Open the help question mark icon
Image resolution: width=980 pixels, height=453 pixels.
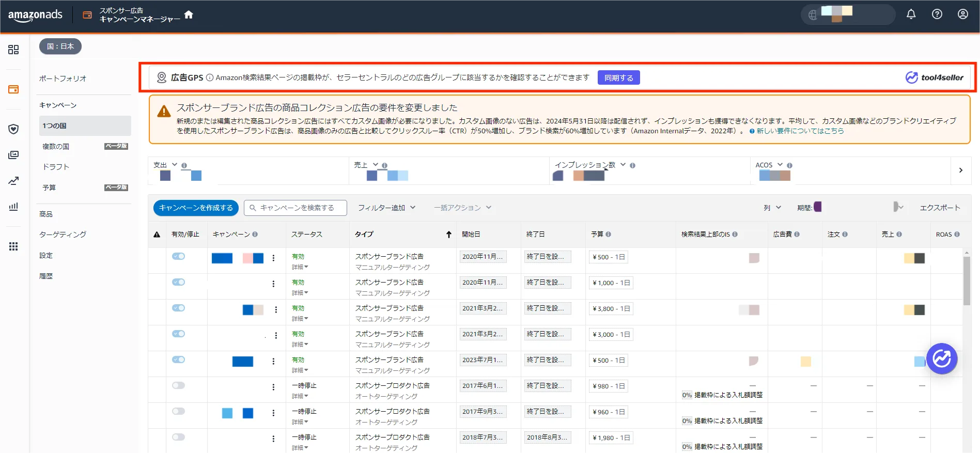click(937, 14)
